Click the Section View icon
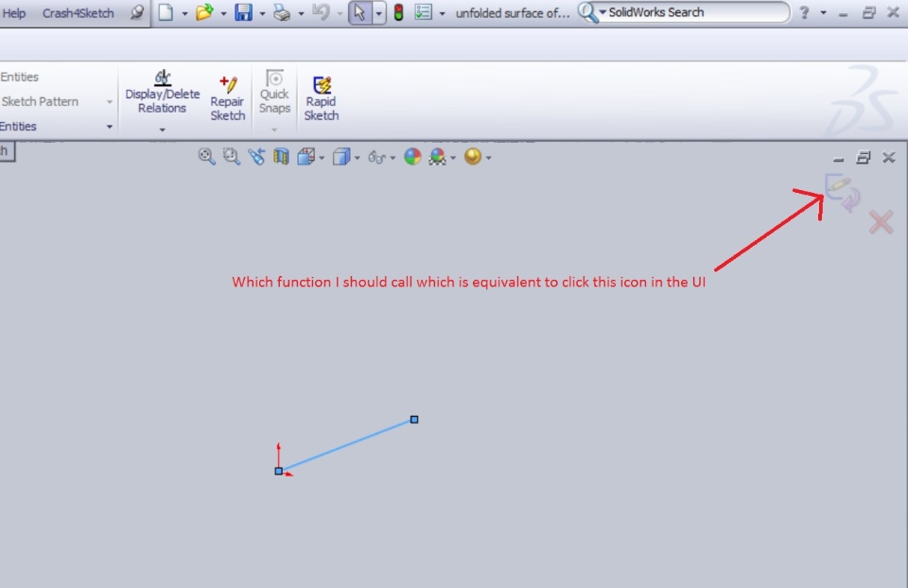 282,156
